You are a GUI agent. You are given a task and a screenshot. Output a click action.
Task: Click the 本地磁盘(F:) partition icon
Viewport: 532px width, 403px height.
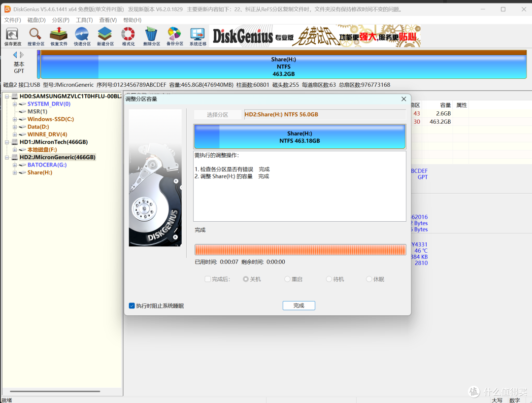pyautogui.click(x=23, y=150)
